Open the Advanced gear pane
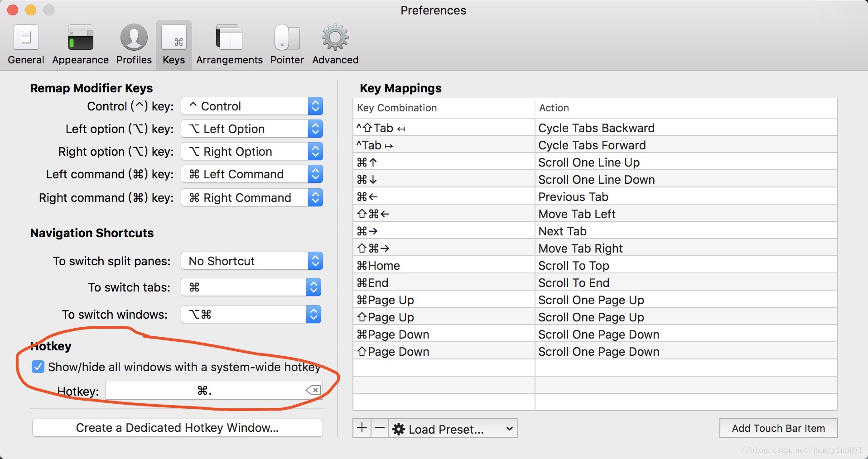Viewport: 868px width, 459px height. [335, 44]
